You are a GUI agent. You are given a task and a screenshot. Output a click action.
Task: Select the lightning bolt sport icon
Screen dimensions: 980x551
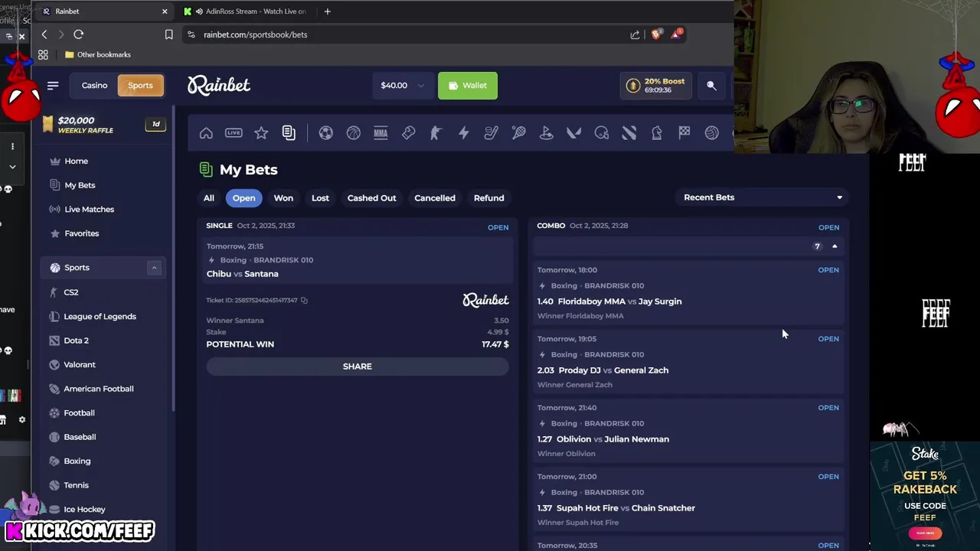463,133
